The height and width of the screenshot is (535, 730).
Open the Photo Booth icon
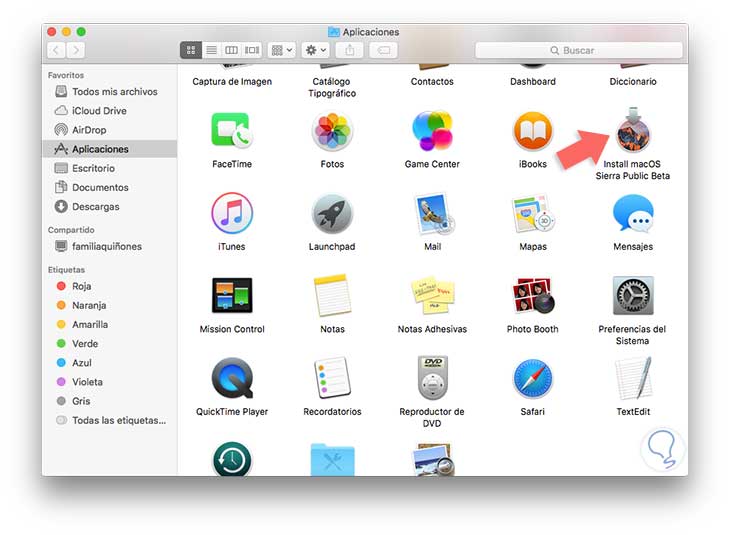click(534, 296)
